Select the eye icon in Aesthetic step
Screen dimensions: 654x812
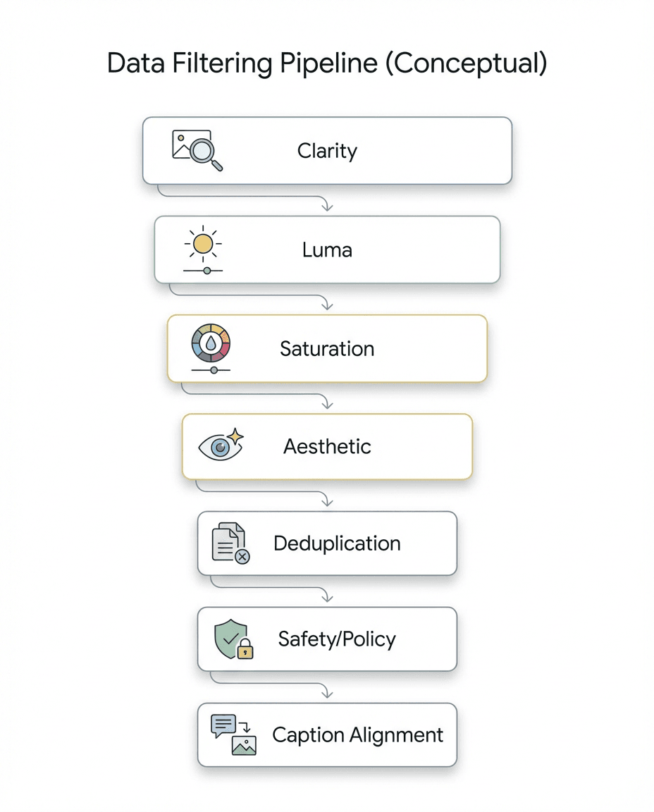[x=221, y=447]
